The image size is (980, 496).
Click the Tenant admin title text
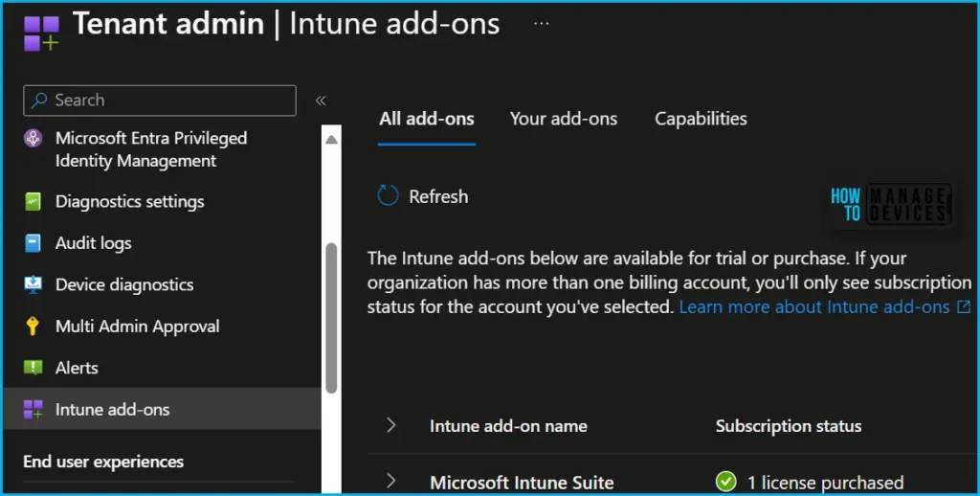(168, 24)
